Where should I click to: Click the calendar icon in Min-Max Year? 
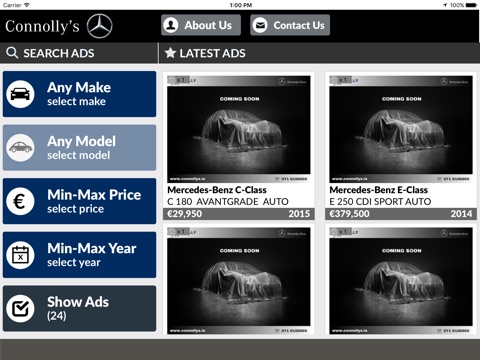20,255
